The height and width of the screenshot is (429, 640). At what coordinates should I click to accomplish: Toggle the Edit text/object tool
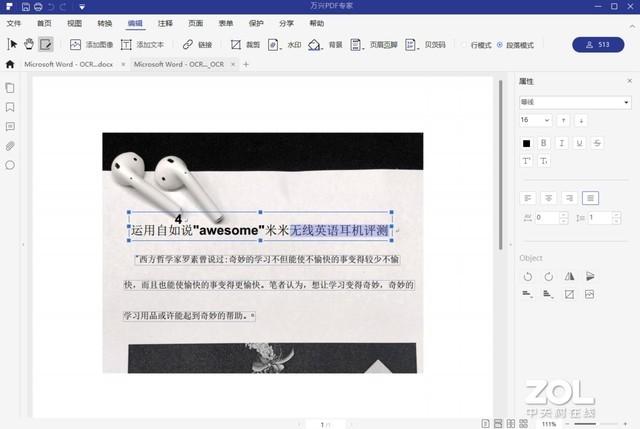click(46, 44)
